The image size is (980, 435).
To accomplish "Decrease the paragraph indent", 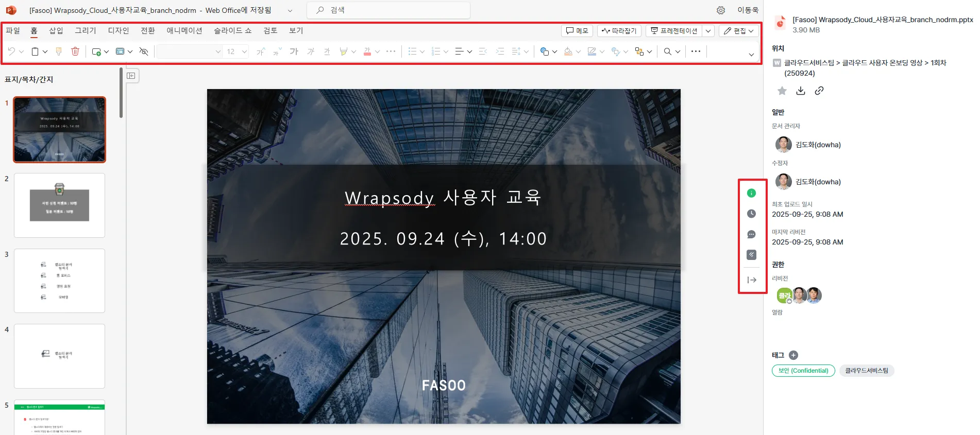I will [x=483, y=51].
